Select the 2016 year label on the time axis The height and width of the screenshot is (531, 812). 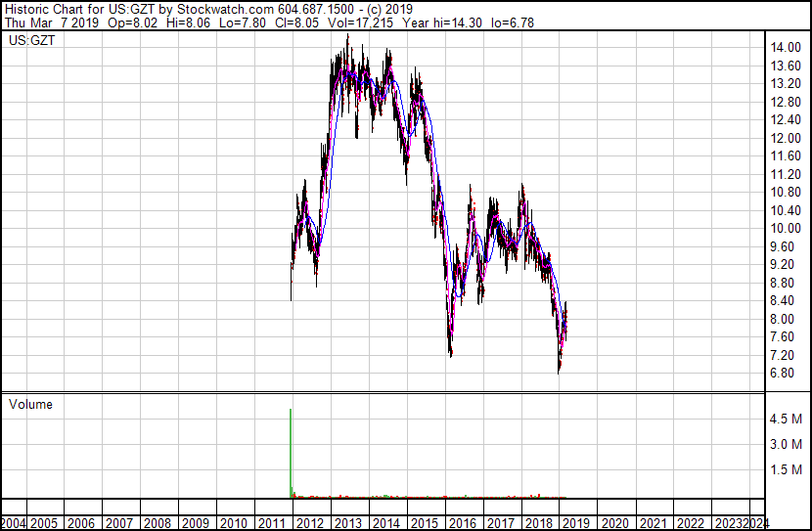(x=463, y=523)
